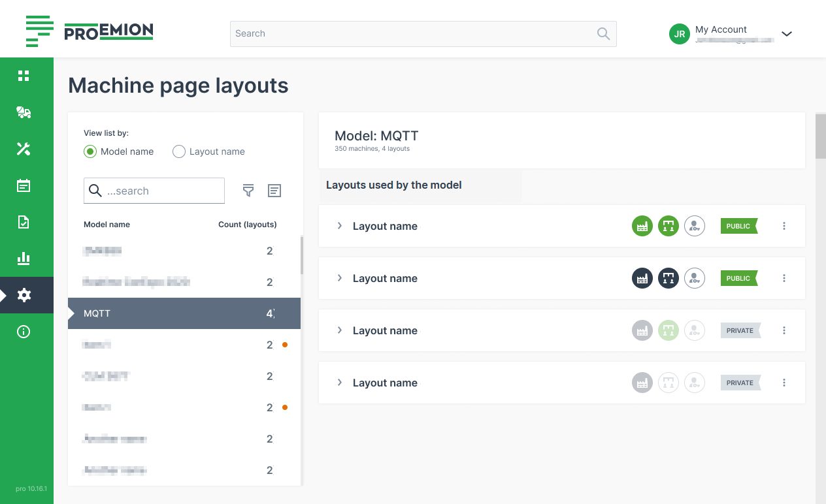Click the info icon in sidebar
Image resolution: width=826 pixels, height=504 pixels.
pyautogui.click(x=24, y=332)
